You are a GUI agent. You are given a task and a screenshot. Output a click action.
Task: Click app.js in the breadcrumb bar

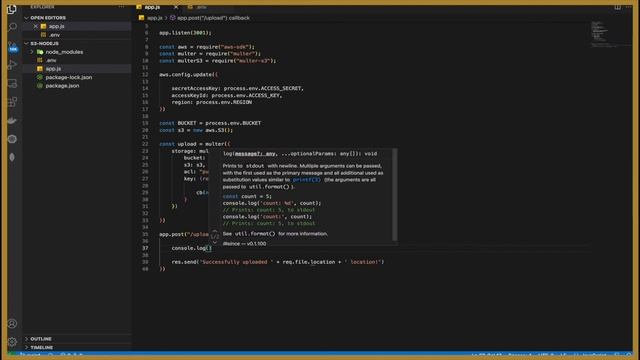click(x=154, y=18)
